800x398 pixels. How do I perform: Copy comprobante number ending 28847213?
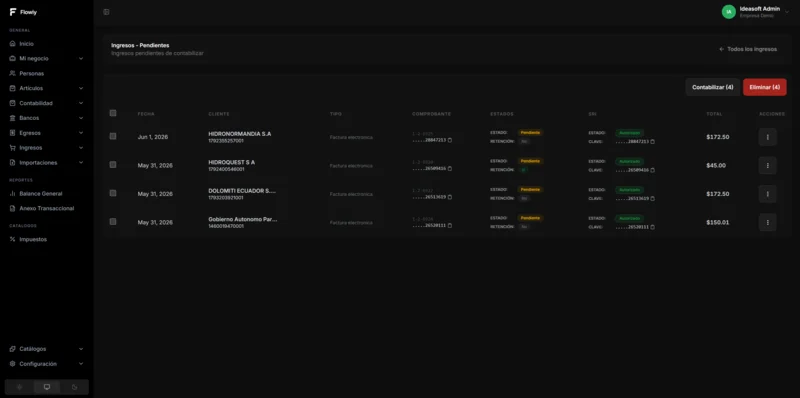pyautogui.click(x=450, y=140)
